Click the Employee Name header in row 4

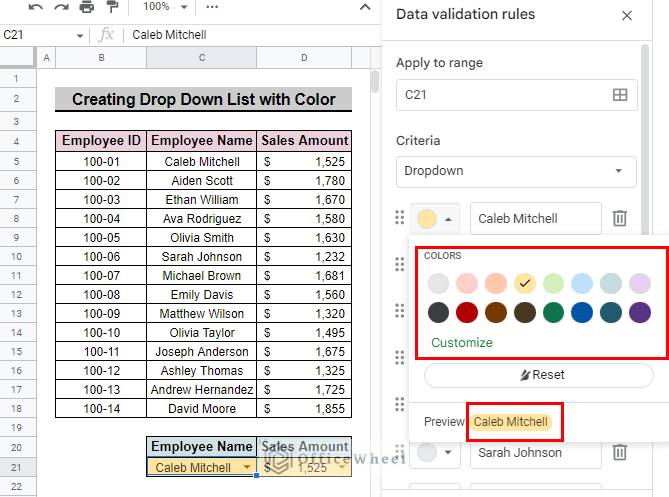tap(202, 141)
